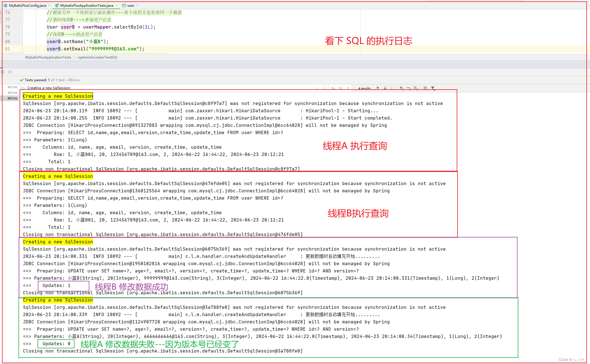Add selection for next occurrence icon

(402, 88)
